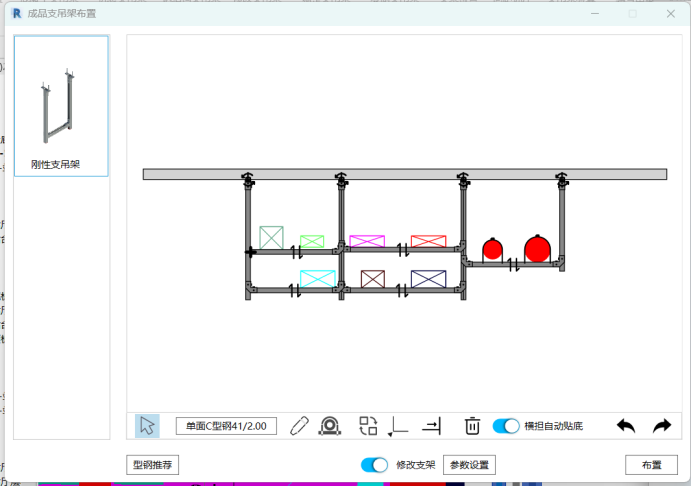691x486 pixels.
Task: Click the third ceiling anchor from left
Action: click(463, 179)
